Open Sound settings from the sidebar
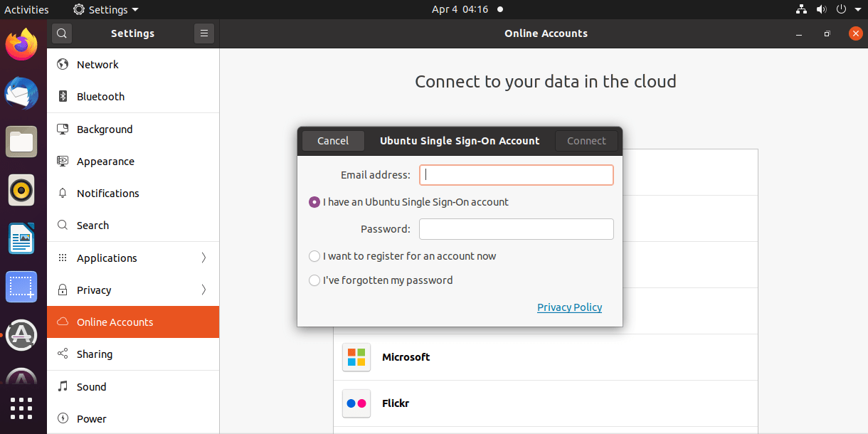The height and width of the screenshot is (434, 868). pos(91,386)
